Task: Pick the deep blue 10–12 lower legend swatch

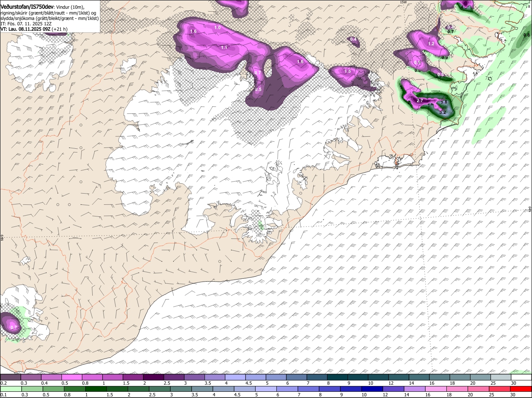Action: (x=372, y=389)
